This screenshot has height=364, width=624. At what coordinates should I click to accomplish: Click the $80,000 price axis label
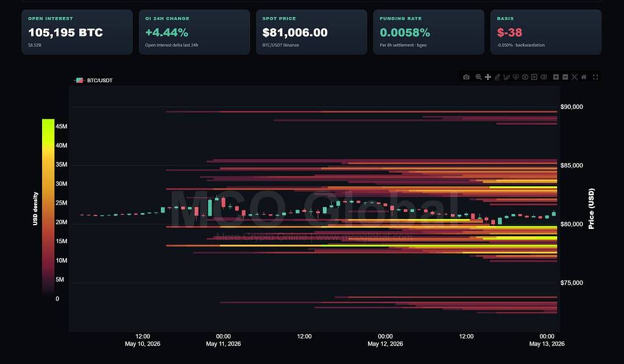(x=572, y=224)
